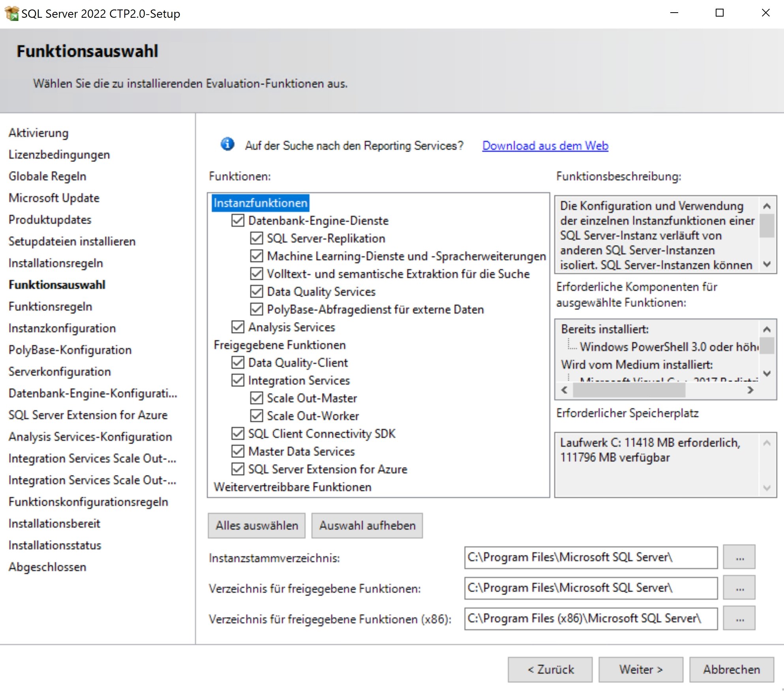Disable the Master Data Services feature
Image resolution: width=784 pixels, height=691 pixels.
click(x=238, y=451)
